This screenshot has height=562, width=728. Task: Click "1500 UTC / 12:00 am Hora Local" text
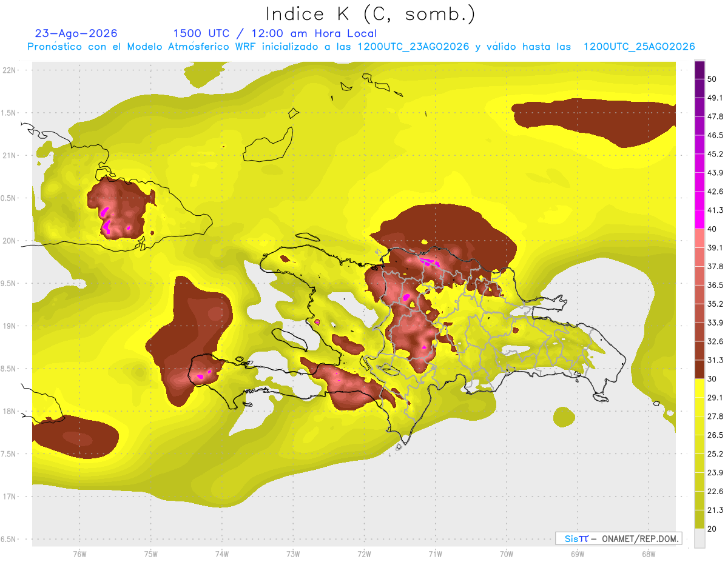click(x=275, y=33)
